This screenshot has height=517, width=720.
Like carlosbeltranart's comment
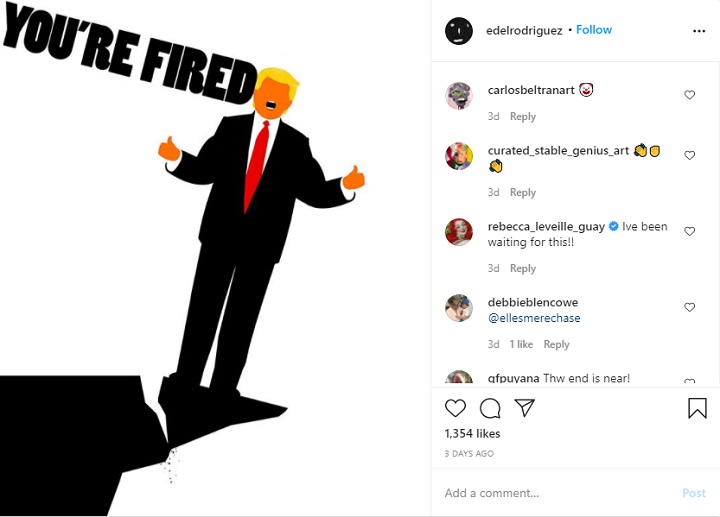(689, 95)
